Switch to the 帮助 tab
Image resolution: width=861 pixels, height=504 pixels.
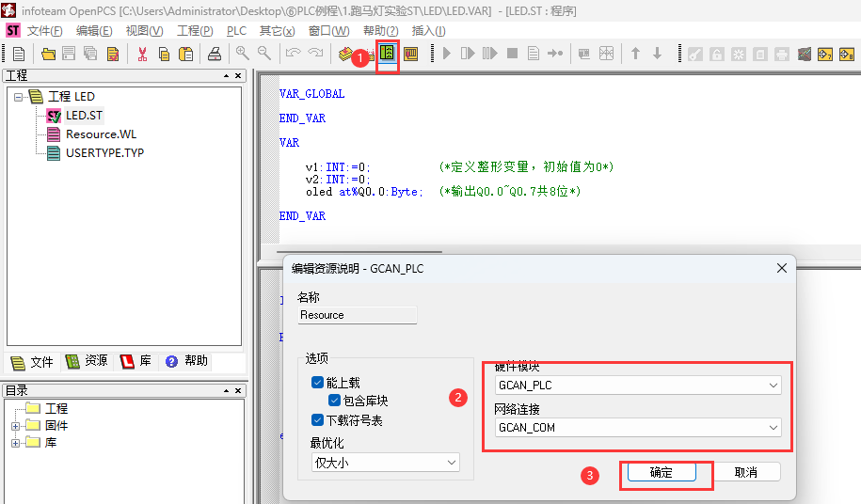[x=186, y=361]
